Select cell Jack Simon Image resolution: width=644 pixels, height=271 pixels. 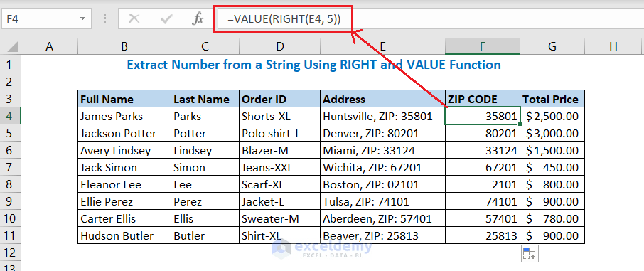pos(124,167)
